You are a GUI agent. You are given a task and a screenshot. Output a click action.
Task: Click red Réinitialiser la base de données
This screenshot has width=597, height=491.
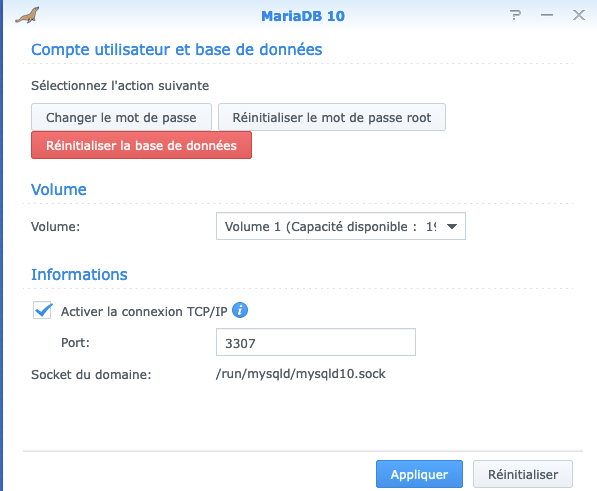point(141,145)
